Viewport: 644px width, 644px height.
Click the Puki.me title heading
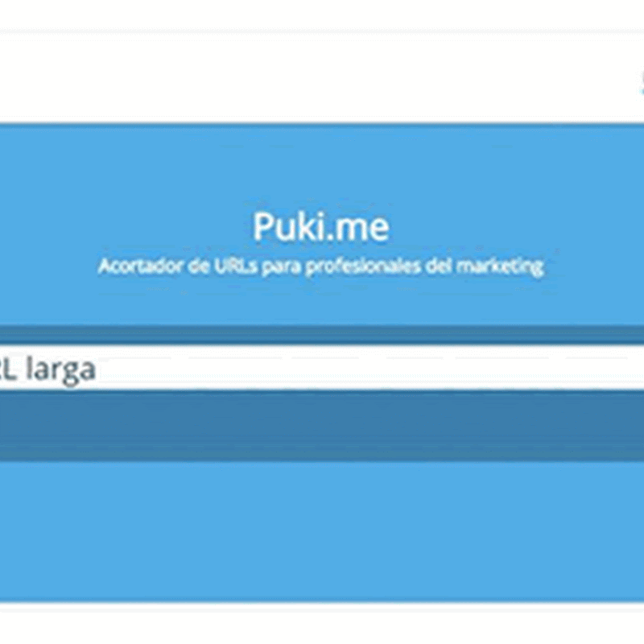321,227
